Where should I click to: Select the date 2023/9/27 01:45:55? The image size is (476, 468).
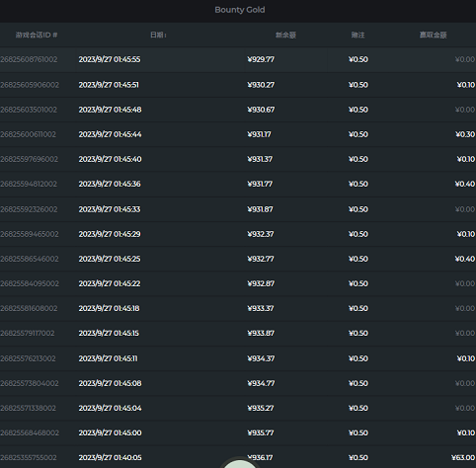110,59
